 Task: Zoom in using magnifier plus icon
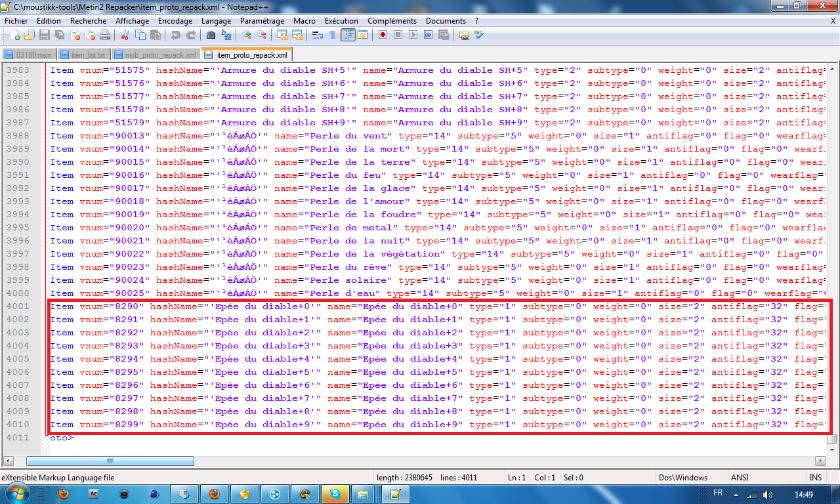247,35
